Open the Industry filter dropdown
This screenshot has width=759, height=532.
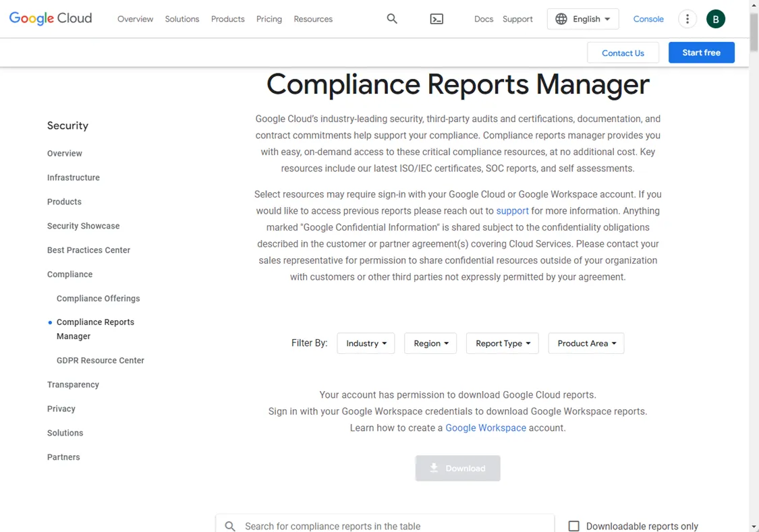(x=366, y=343)
